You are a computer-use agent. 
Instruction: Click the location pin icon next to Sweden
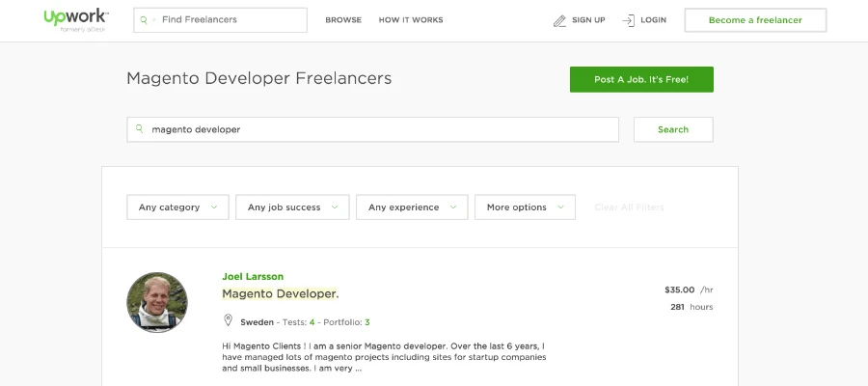coord(229,321)
